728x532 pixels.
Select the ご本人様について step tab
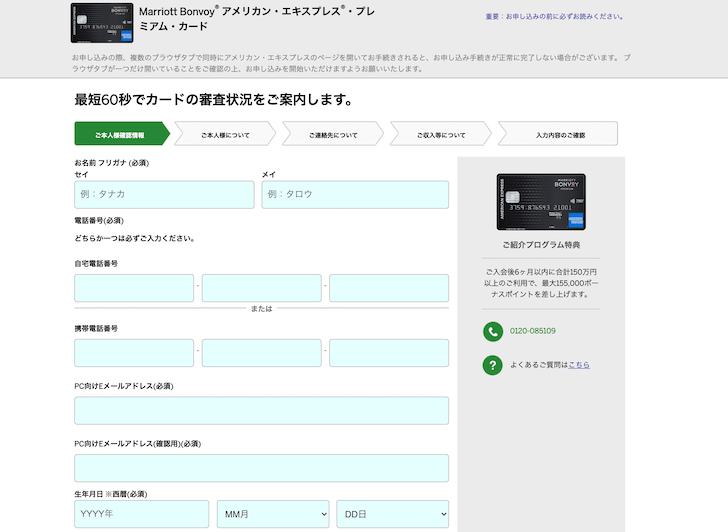click(225, 134)
